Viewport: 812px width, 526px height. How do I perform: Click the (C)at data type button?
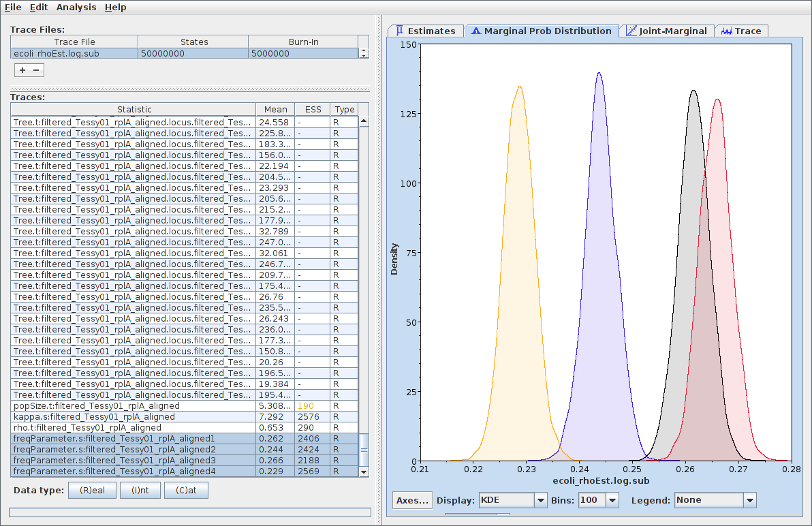coord(185,491)
